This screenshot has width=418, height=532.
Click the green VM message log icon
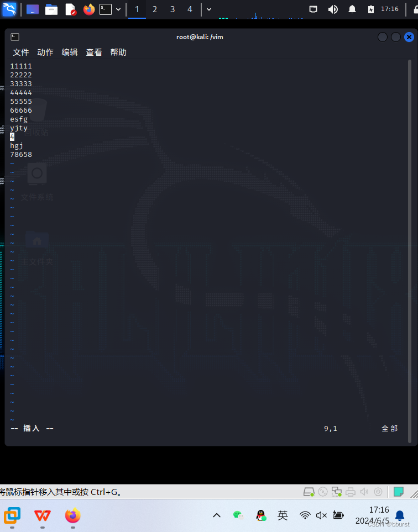tap(399, 492)
